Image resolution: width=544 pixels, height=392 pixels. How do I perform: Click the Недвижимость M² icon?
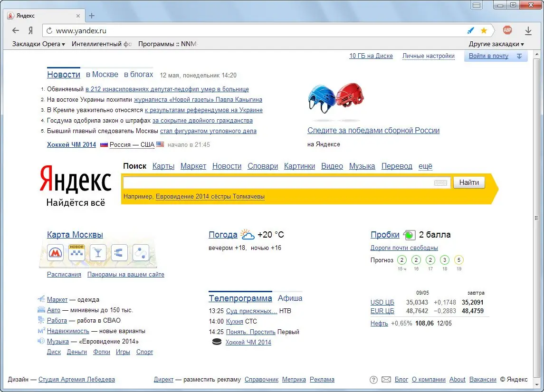[41, 331]
